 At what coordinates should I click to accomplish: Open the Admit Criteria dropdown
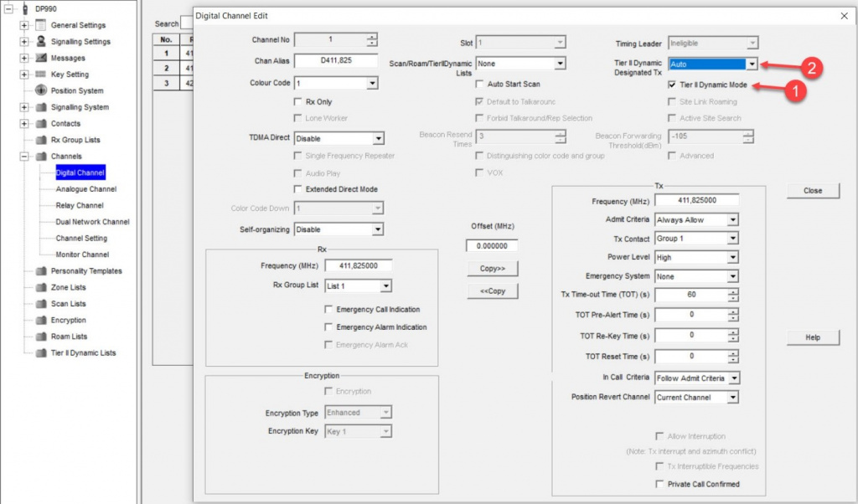pos(732,219)
